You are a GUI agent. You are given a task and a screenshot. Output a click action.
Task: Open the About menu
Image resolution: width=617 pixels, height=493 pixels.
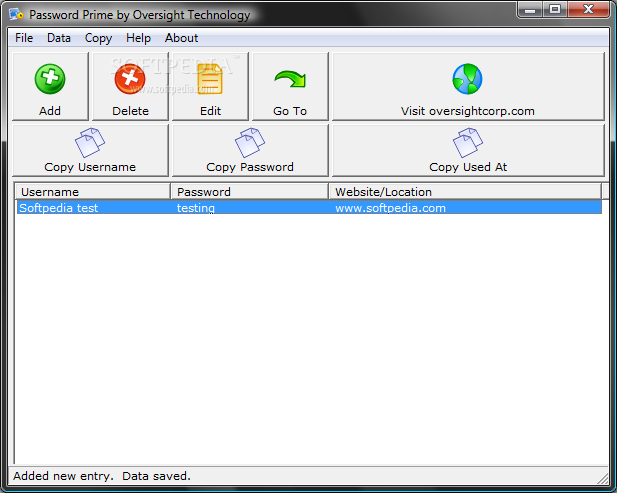click(181, 38)
